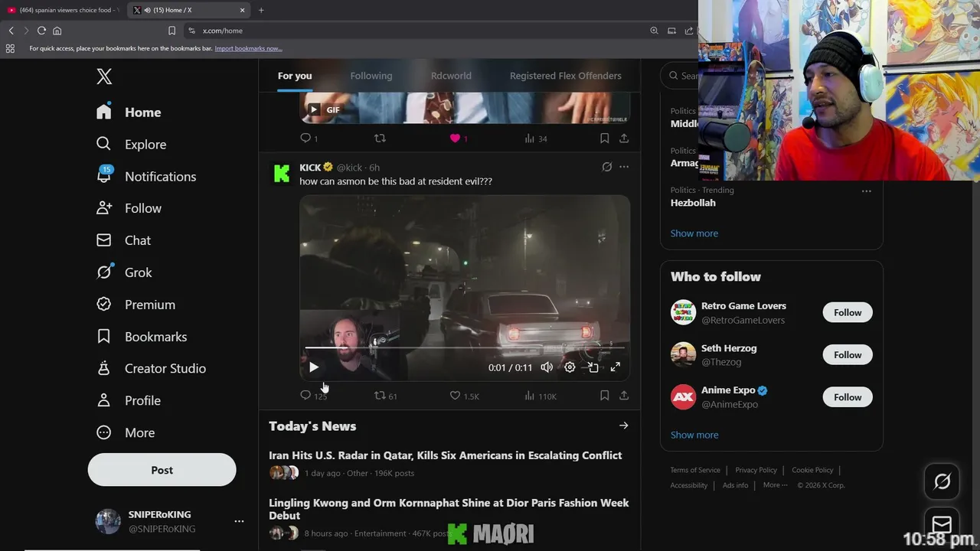The image size is (980, 551).
Task: Click the Profile person icon
Action: point(104,400)
